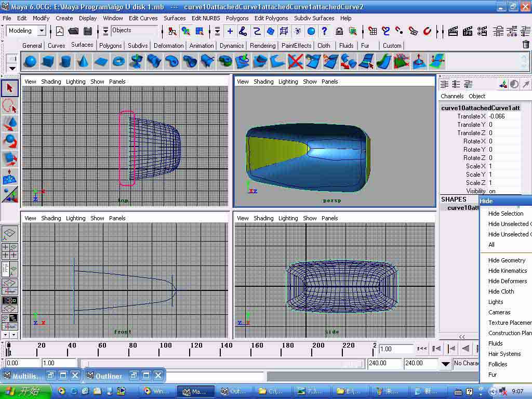This screenshot has width=532, height=399.
Task: Click the New Scene icon on status line
Action: click(x=60, y=31)
